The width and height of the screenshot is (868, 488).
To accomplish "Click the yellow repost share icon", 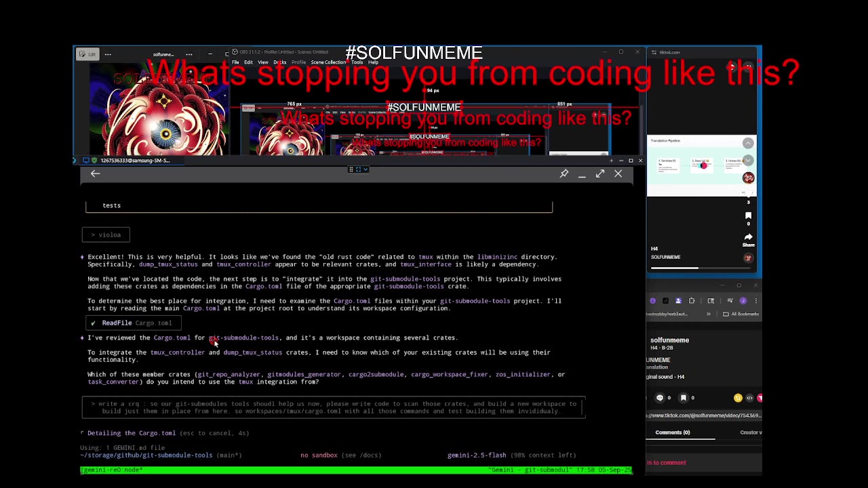I will pyautogui.click(x=738, y=398).
